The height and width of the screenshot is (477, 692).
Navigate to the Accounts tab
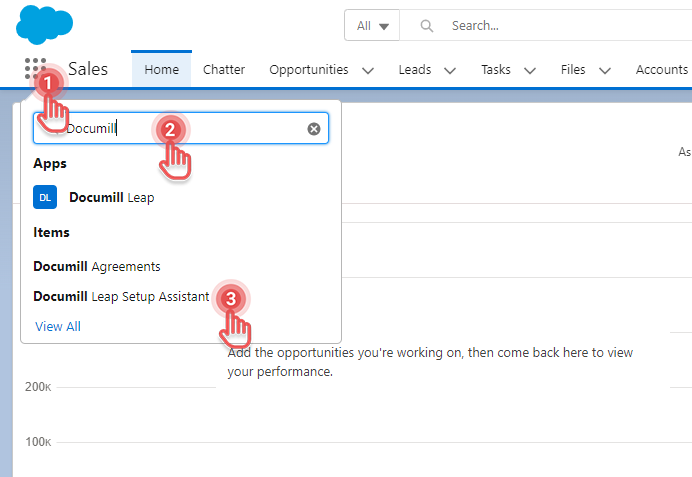(661, 70)
